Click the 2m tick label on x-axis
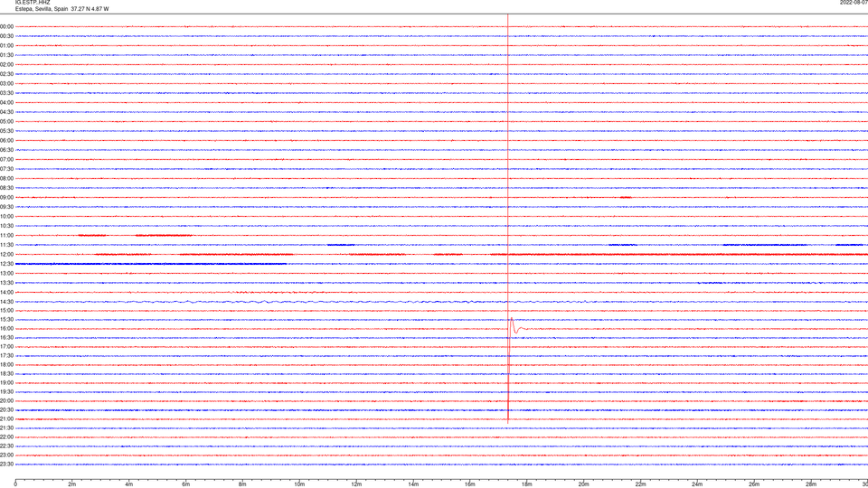868x488 pixels. click(x=72, y=484)
